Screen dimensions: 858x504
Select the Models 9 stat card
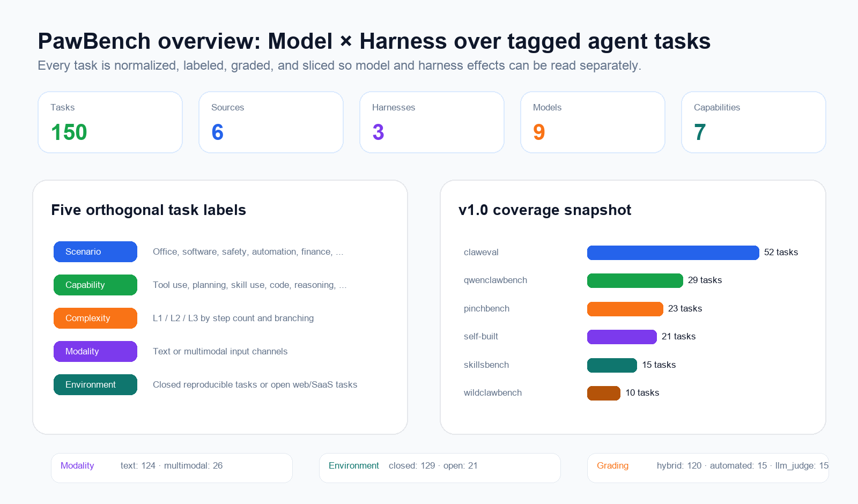point(593,122)
